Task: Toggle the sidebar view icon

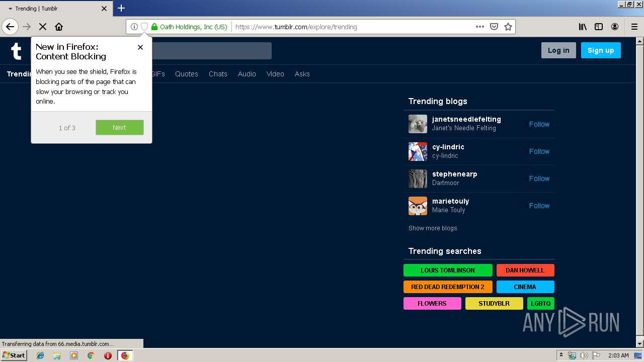Action: click(599, 27)
